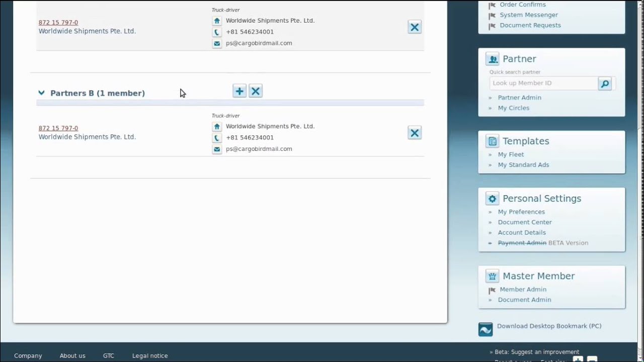This screenshot has width=644, height=362.
Task: Select +81 546234001 in the Partners B row
Action: (x=250, y=138)
